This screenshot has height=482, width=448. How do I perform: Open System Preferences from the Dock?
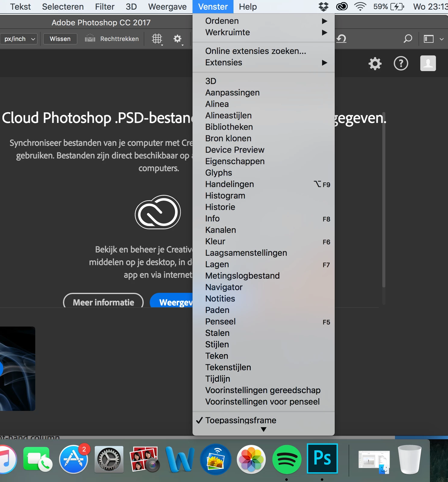109,459
